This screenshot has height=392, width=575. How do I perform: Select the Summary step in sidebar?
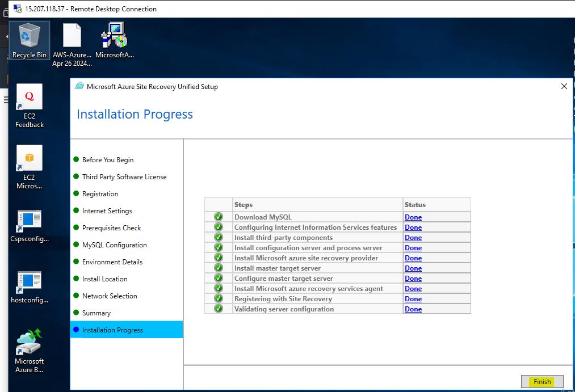pyautogui.click(x=96, y=313)
